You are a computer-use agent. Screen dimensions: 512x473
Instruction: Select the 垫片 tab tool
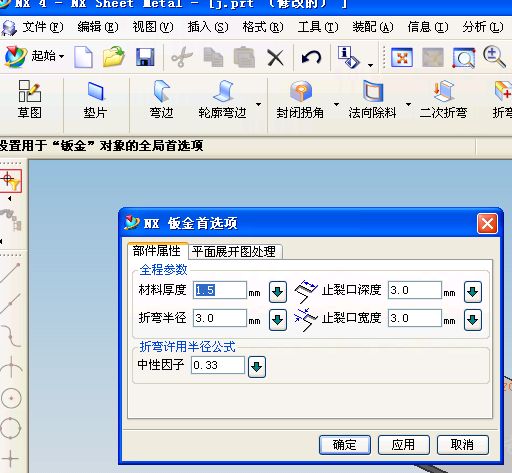[95, 100]
